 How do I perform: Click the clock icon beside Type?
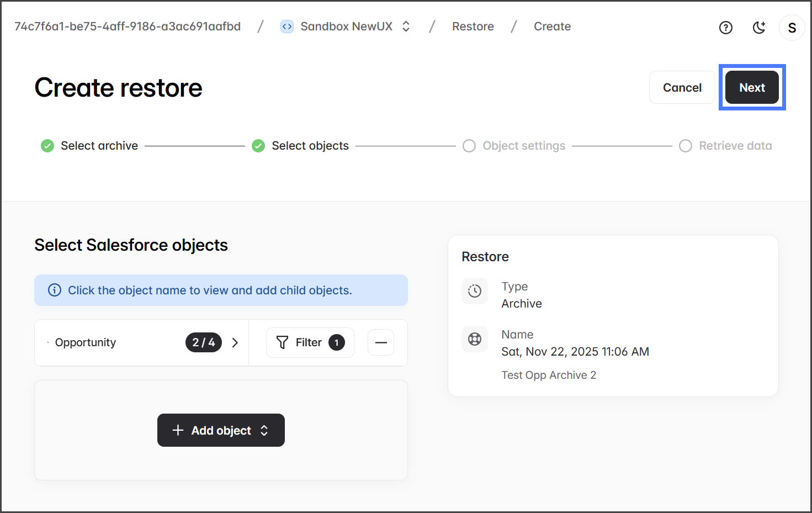pyautogui.click(x=475, y=291)
